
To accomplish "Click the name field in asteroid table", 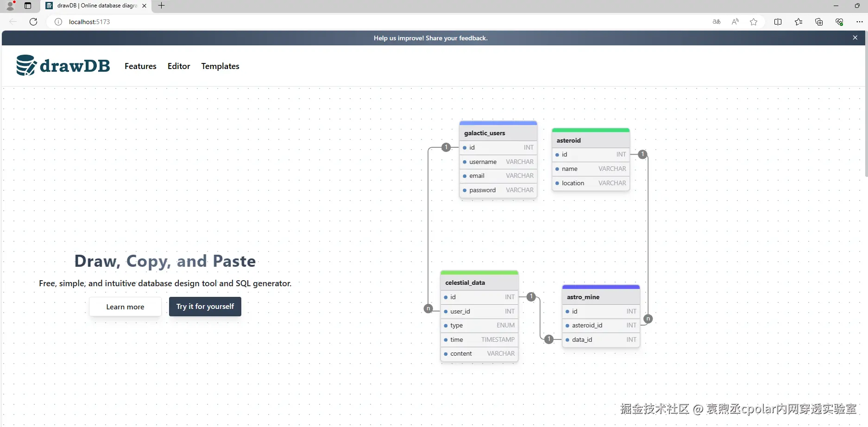I will point(591,169).
